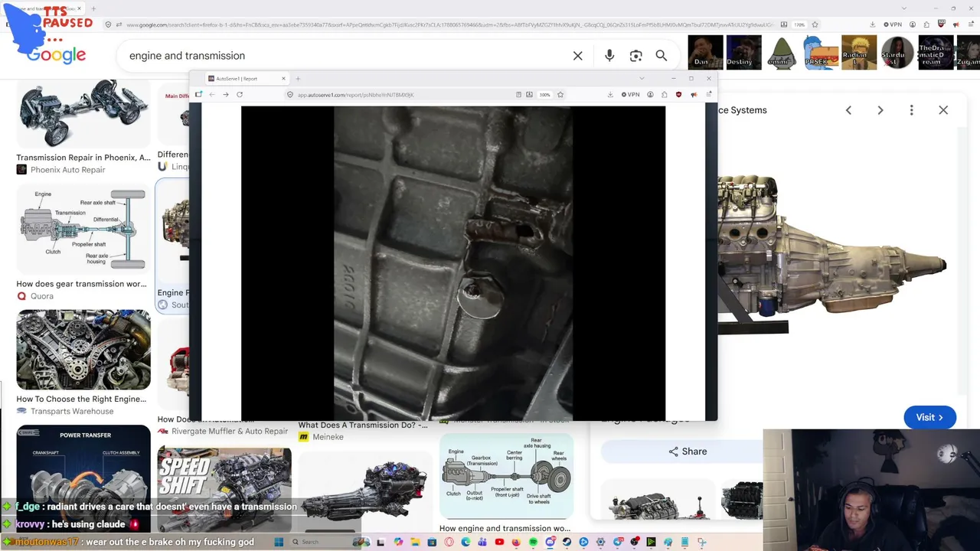Go to next image in Google preview panel
The image size is (980, 551).
coord(880,110)
